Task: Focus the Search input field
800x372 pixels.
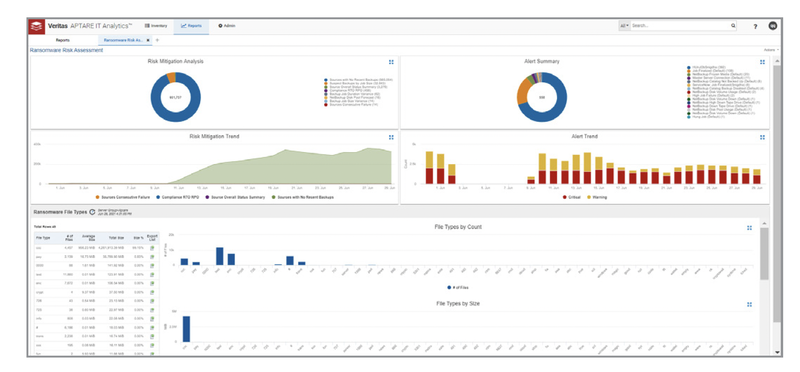Action: (x=680, y=26)
